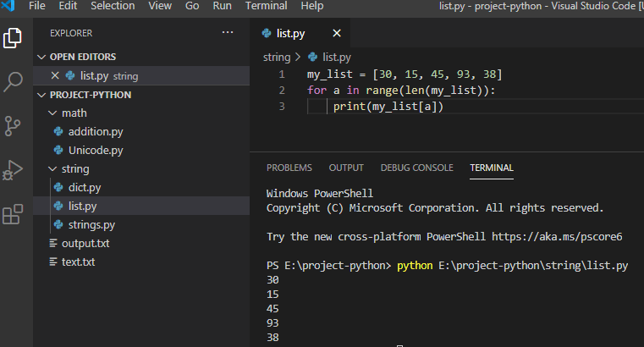
Task: Collapse the math folder
Action: tap(52, 113)
